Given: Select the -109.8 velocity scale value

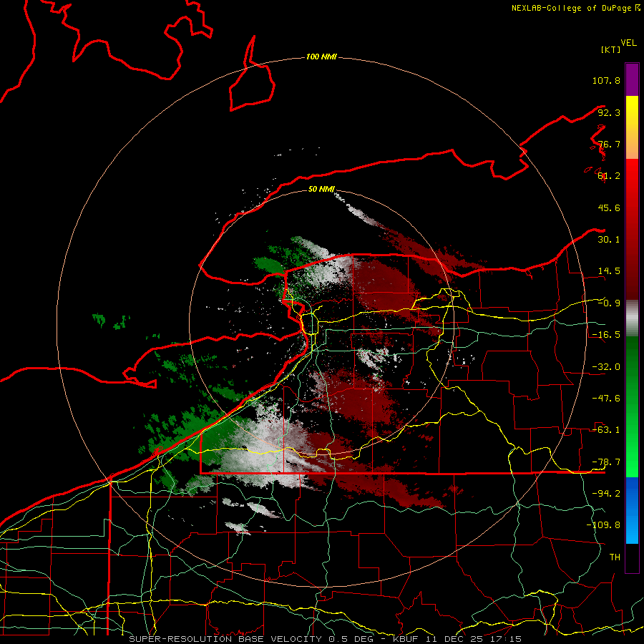Looking at the screenshot, I should pos(603,525).
